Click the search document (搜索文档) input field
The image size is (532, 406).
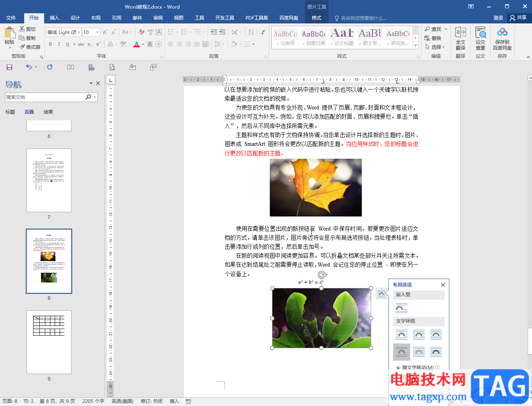[45, 97]
